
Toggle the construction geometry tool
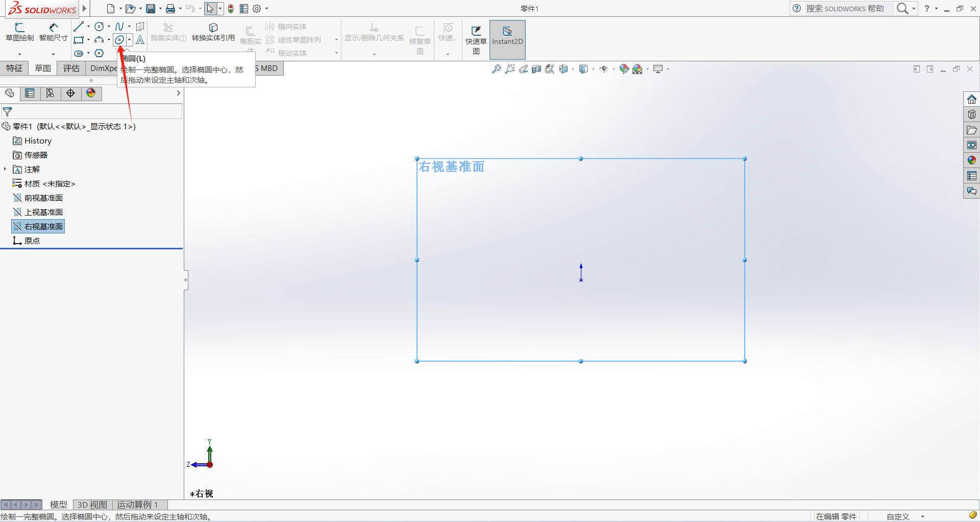tap(140, 27)
